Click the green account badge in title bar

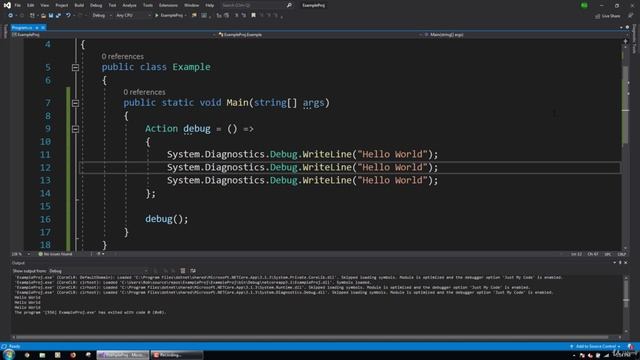click(x=584, y=5)
